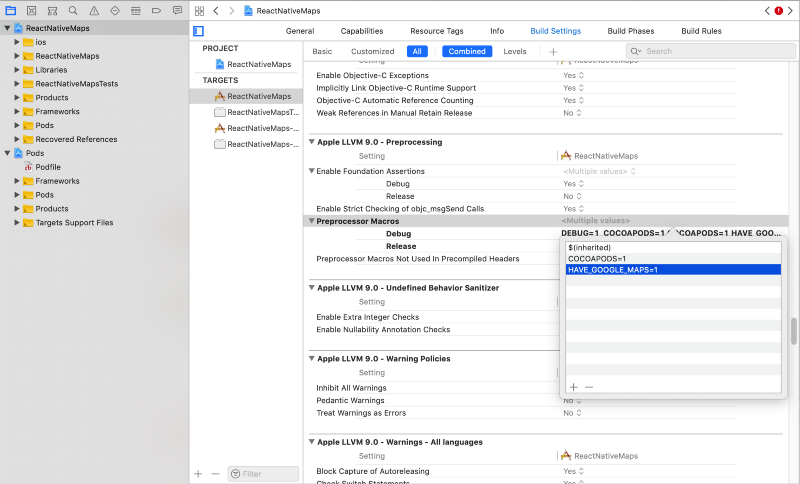Show All build settings filter
The image size is (800, 484).
pyautogui.click(x=416, y=51)
